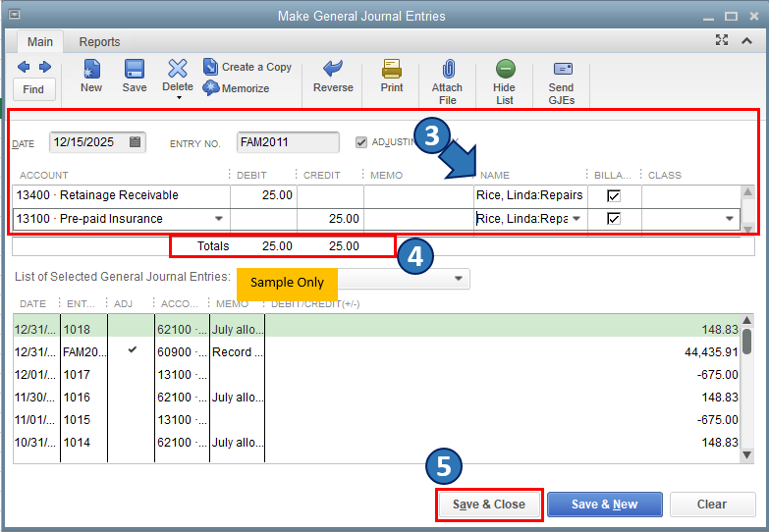Clear the journal entry form

pos(713,505)
